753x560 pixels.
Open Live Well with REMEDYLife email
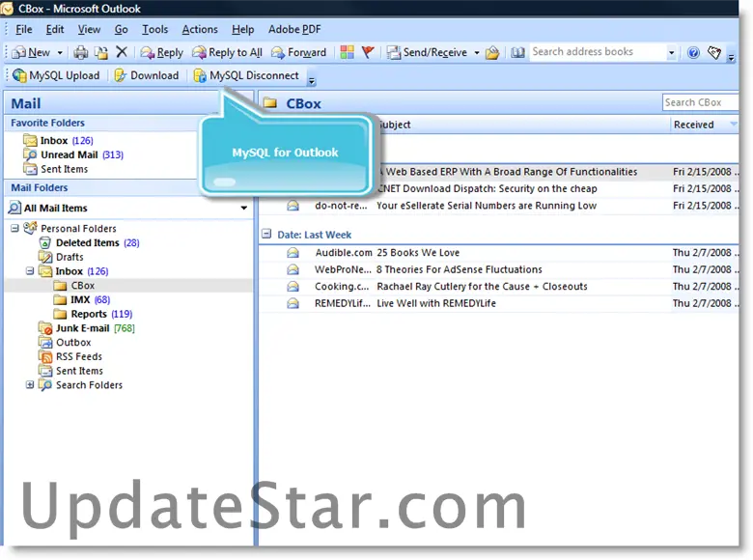(x=499, y=303)
